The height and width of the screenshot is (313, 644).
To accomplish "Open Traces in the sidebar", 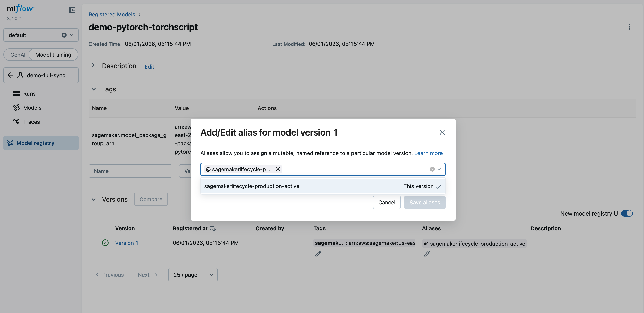I will tap(31, 122).
